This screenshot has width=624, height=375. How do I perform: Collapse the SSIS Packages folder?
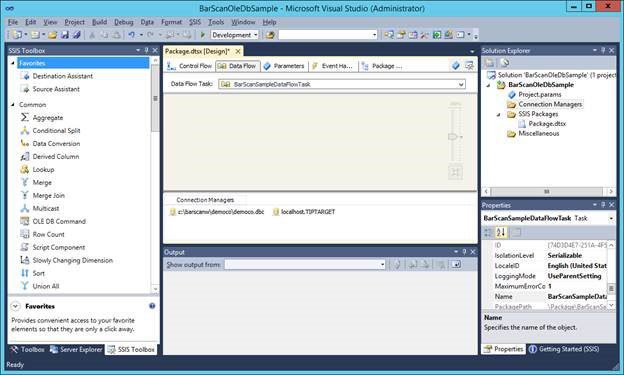(x=498, y=114)
